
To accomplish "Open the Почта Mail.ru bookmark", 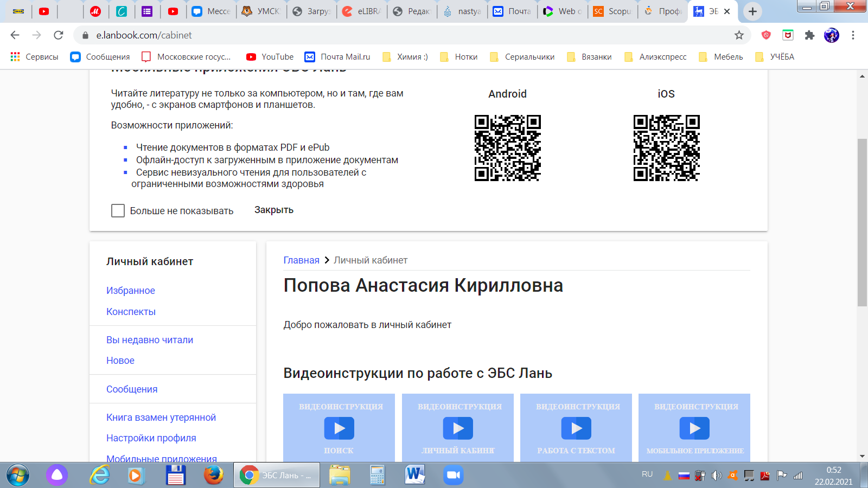I will click(337, 57).
